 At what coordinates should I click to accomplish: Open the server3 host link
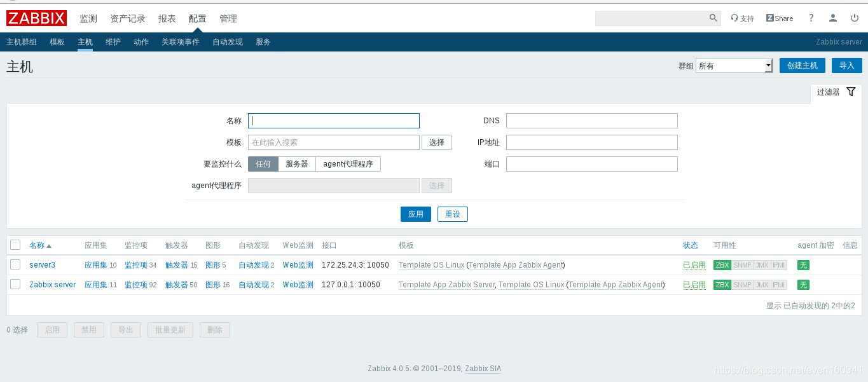point(42,265)
